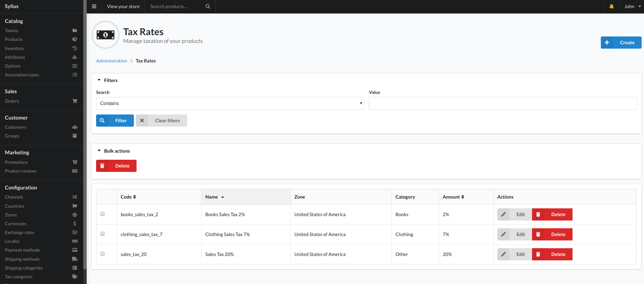Click the Taxons folder icon in sidebar
Image resolution: width=644 pixels, height=284 pixels.
(x=75, y=30)
